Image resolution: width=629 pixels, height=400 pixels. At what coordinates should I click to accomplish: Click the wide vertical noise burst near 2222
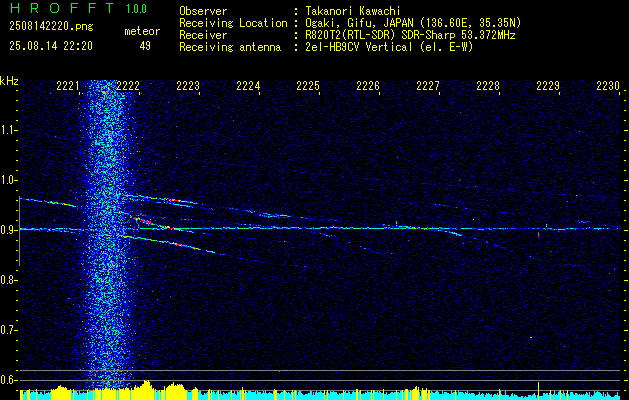click(x=108, y=235)
